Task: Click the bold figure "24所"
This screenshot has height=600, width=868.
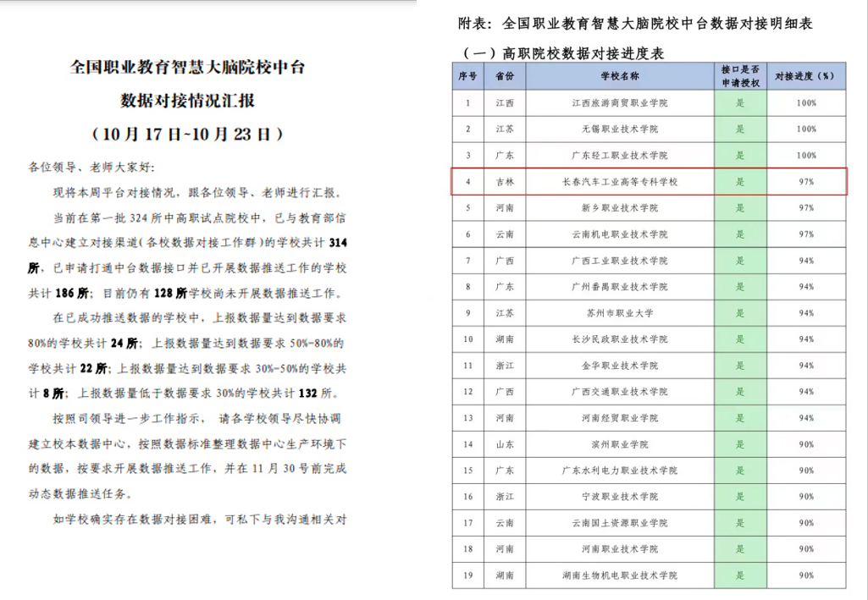Action: pos(124,344)
